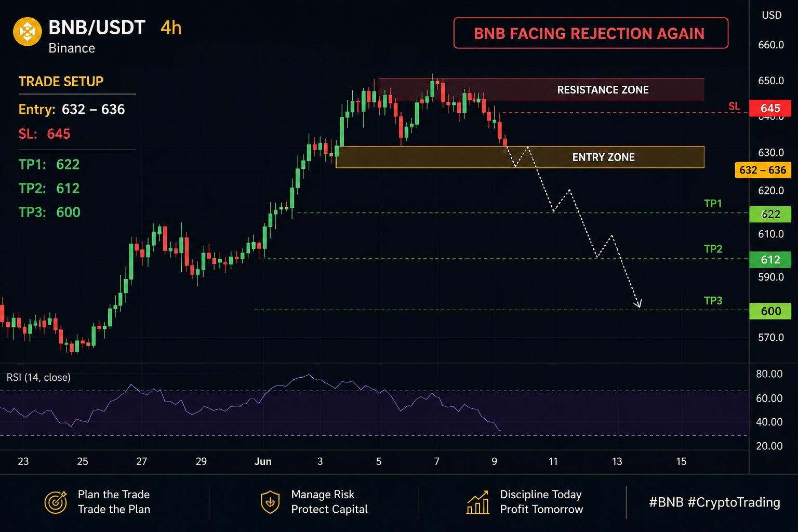
Task: Click the RSI (14, close) indicator label
Action: pos(38,377)
